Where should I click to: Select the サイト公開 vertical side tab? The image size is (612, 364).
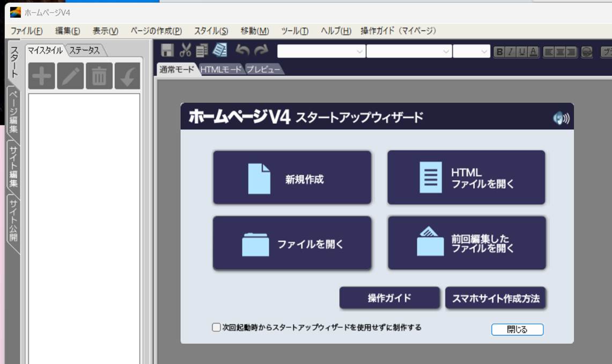[13, 221]
